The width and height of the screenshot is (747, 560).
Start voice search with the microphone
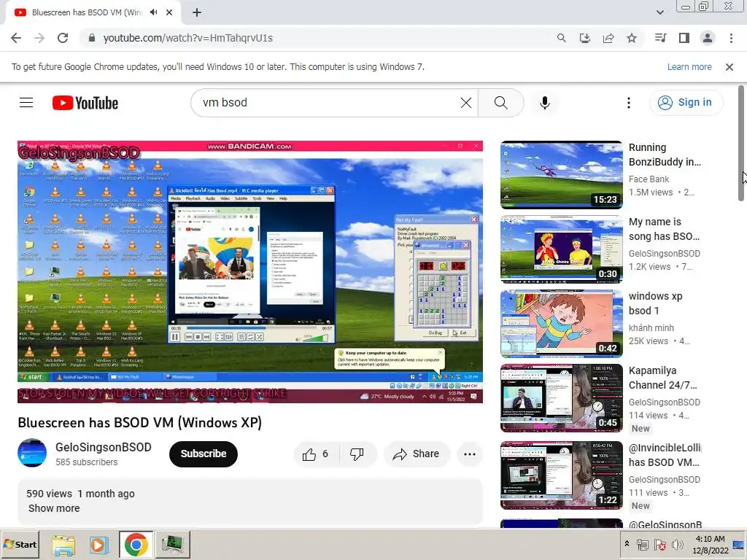pyautogui.click(x=544, y=102)
